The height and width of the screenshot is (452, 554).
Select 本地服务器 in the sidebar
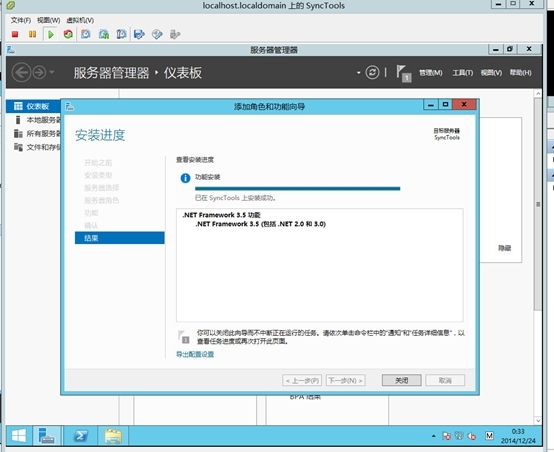(36, 120)
